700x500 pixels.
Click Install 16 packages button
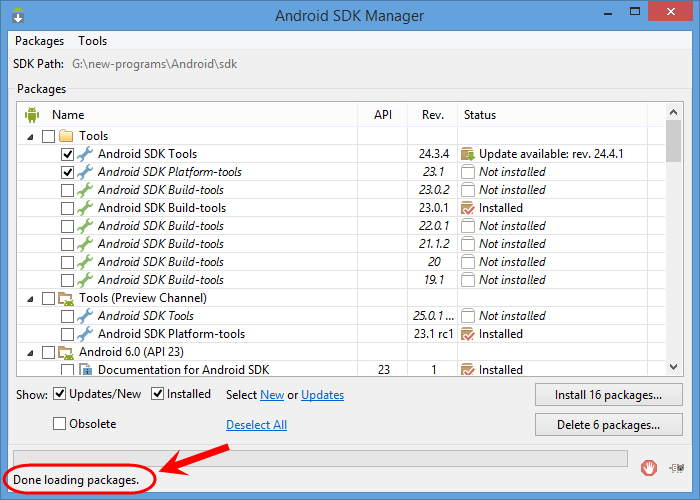[x=608, y=395]
